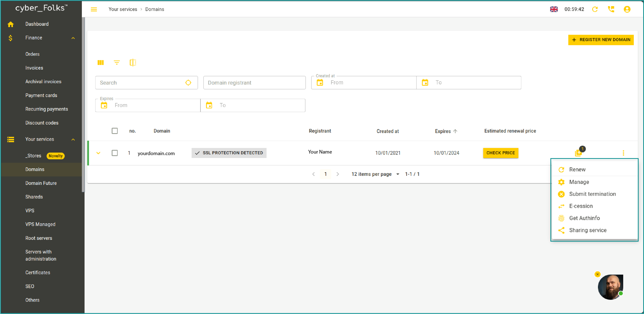Click the session refresh icon

pos(595,9)
